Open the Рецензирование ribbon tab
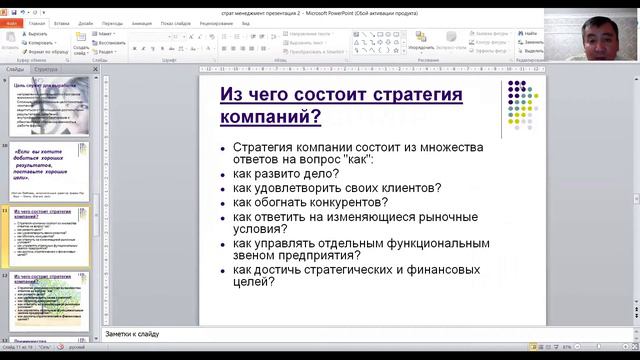Screen dimensions: 640x360 pos(216,24)
